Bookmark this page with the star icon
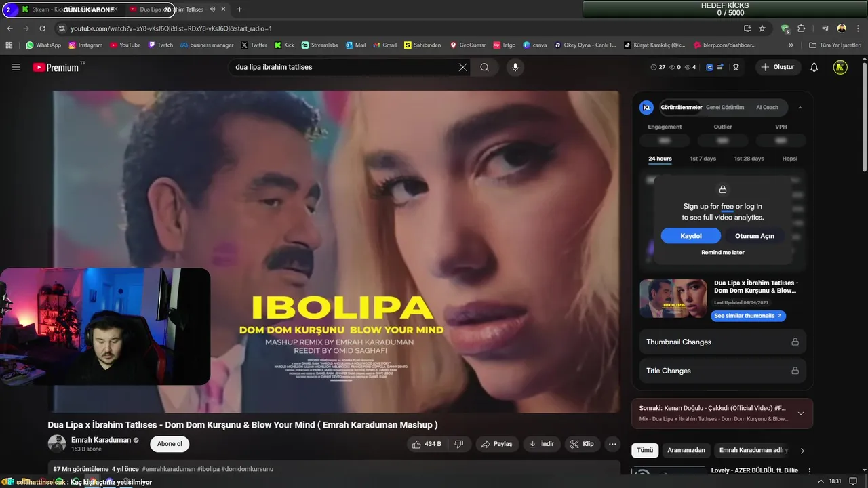The image size is (868, 488). 762,28
